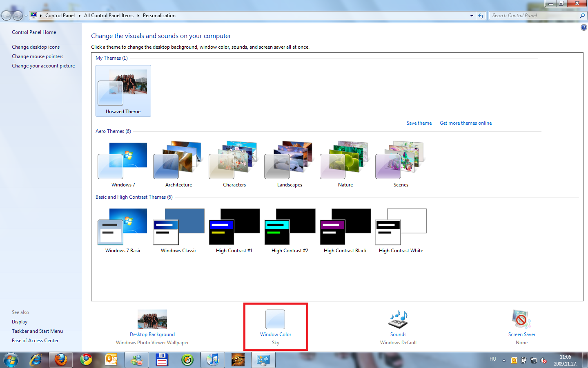Open the recent pages dropdown arrow
Screen dimensions: 588x368
[26, 16]
